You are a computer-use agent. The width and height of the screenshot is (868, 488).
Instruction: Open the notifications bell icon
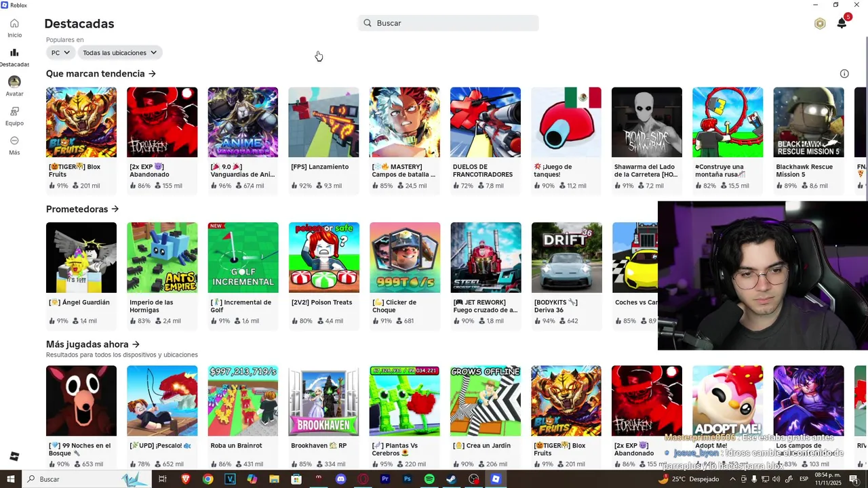coord(842,24)
